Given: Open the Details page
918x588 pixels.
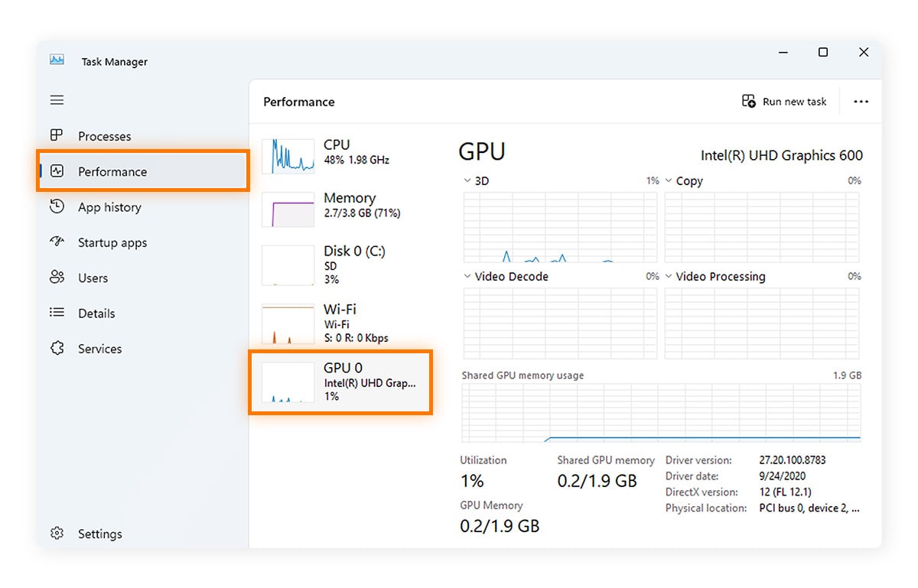Looking at the screenshot, I should point(96,313).
